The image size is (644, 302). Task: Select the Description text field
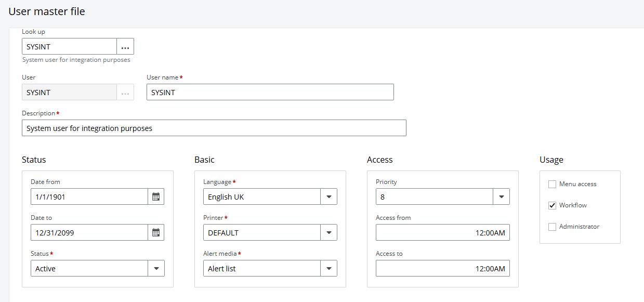point(214,128)
